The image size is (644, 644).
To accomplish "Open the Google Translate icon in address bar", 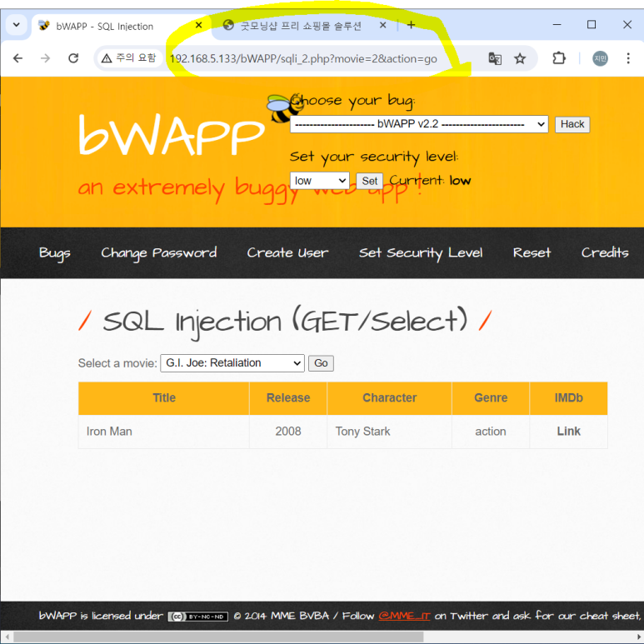I will pos(495,58).
